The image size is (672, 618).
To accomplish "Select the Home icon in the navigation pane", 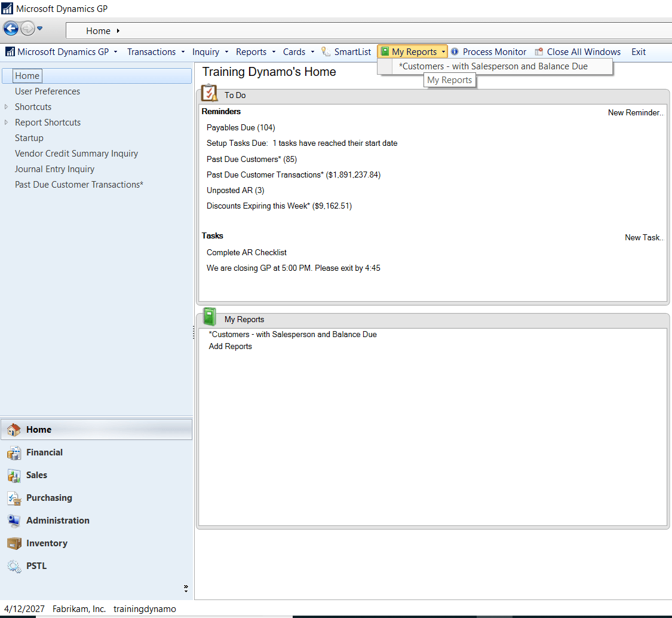I will [x=14, y=429].
